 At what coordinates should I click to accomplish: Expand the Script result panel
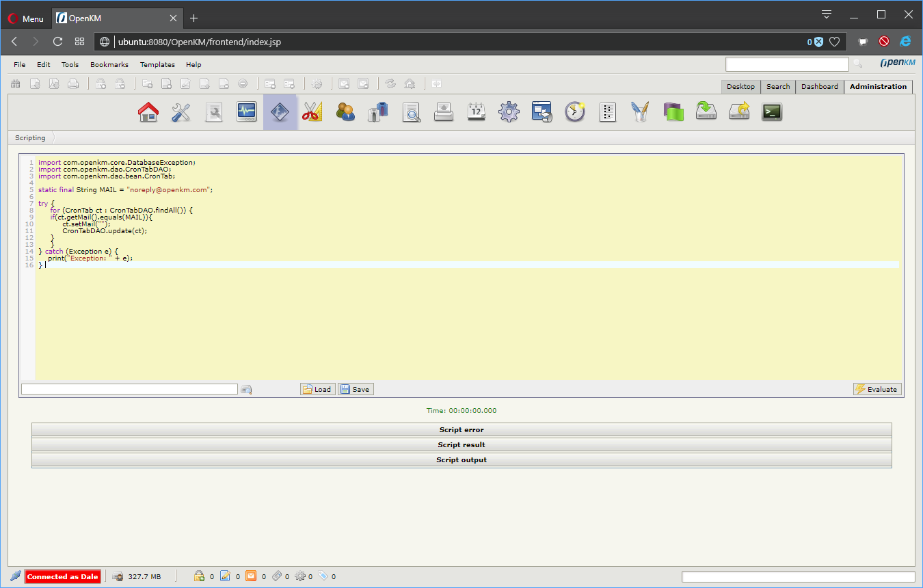tap(461, 444)
